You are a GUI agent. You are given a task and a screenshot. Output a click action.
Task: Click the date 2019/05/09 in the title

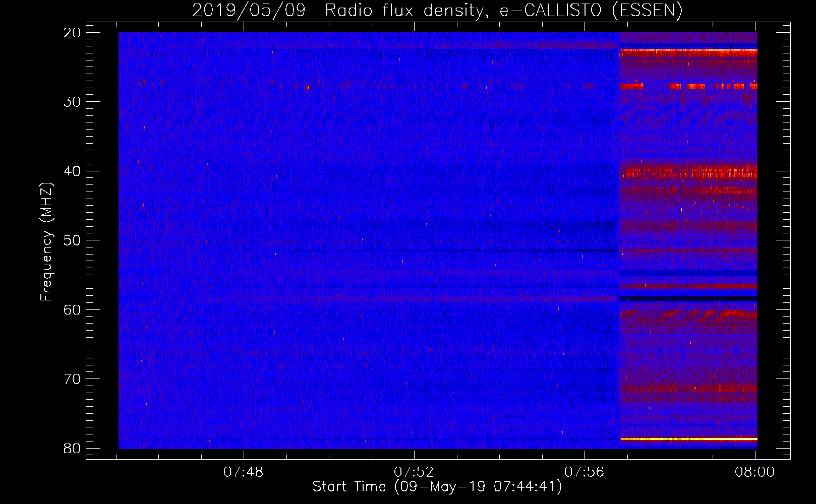(x=249, y=10)
